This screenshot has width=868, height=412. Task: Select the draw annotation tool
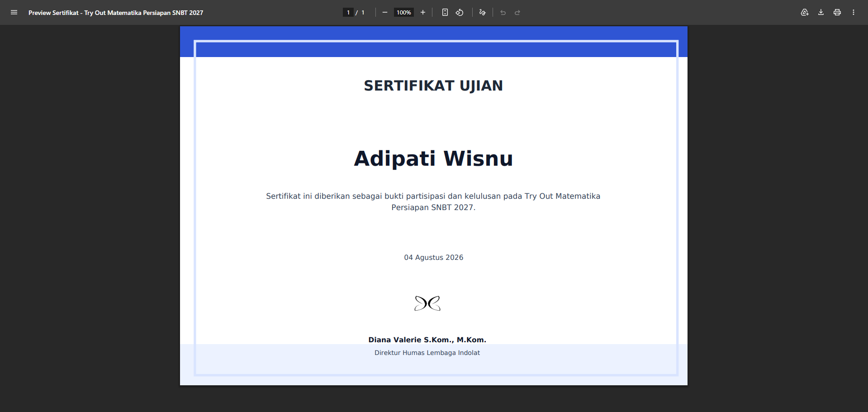click(483, 13)
